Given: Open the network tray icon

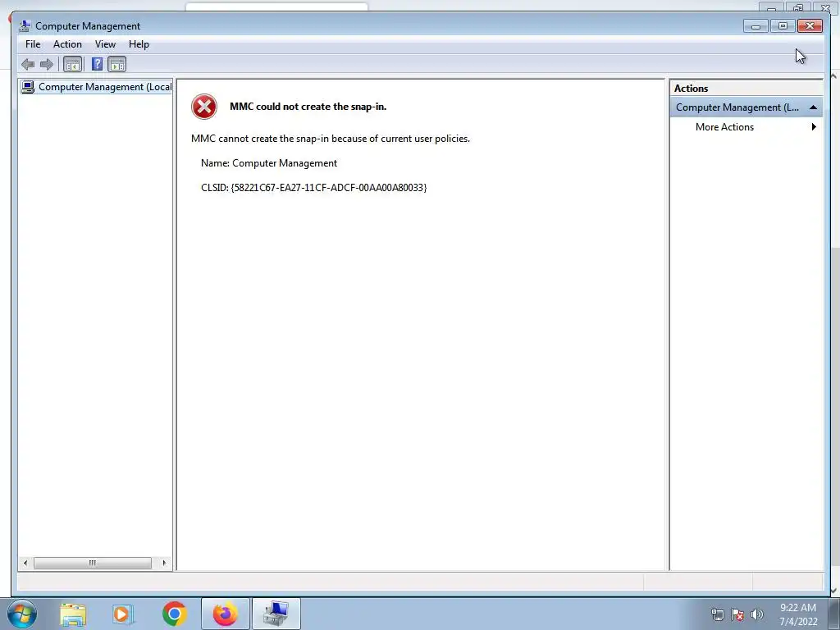Looking at the screenshot, I should click(x=717, y=614).
